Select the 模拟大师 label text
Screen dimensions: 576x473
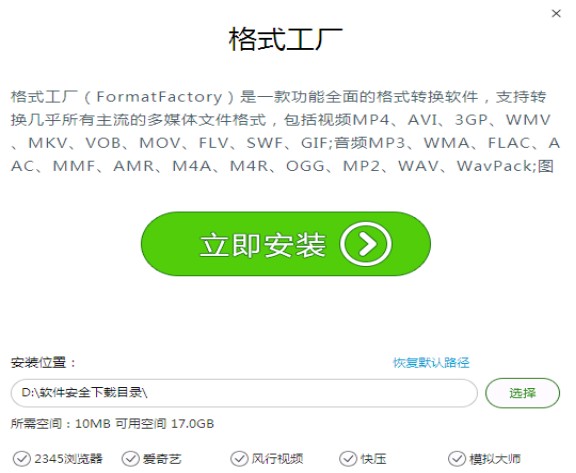click(x=495, y=459)
